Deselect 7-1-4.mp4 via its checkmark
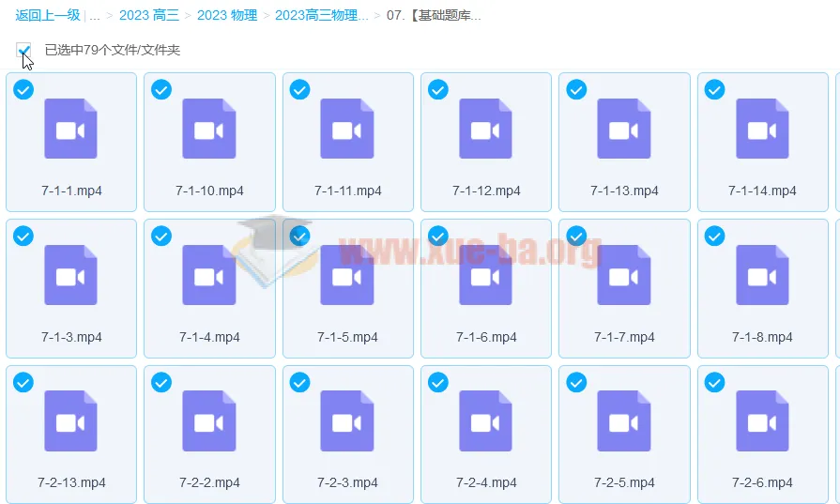This screenshot has height=504, width=840. click(161, 236)
